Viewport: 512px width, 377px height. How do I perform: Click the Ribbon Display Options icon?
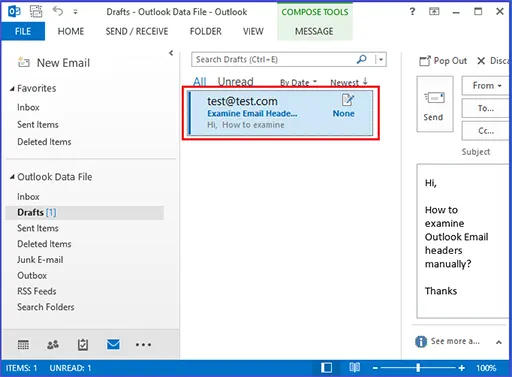434,12
